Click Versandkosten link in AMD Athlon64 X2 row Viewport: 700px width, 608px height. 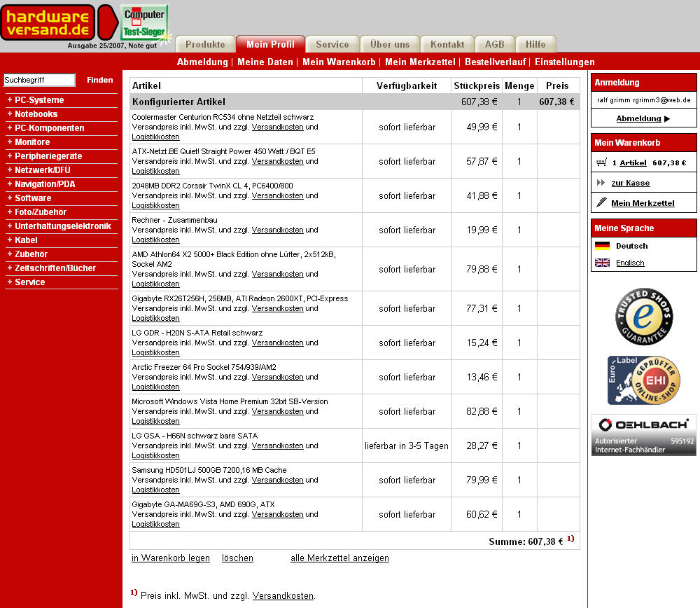point(278,274)
